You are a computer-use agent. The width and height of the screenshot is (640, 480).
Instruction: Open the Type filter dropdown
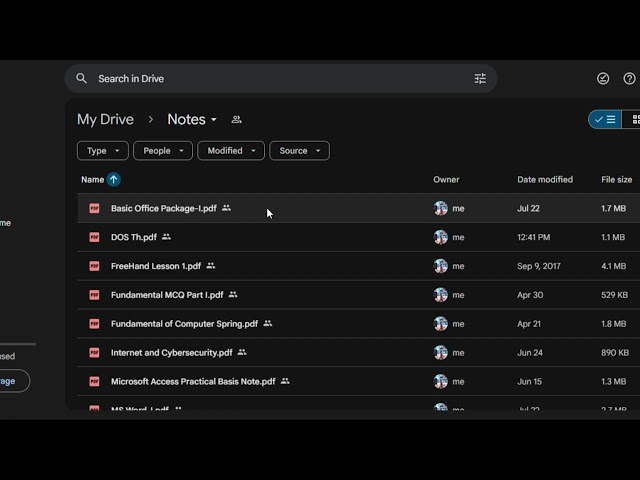pos(103,151)
